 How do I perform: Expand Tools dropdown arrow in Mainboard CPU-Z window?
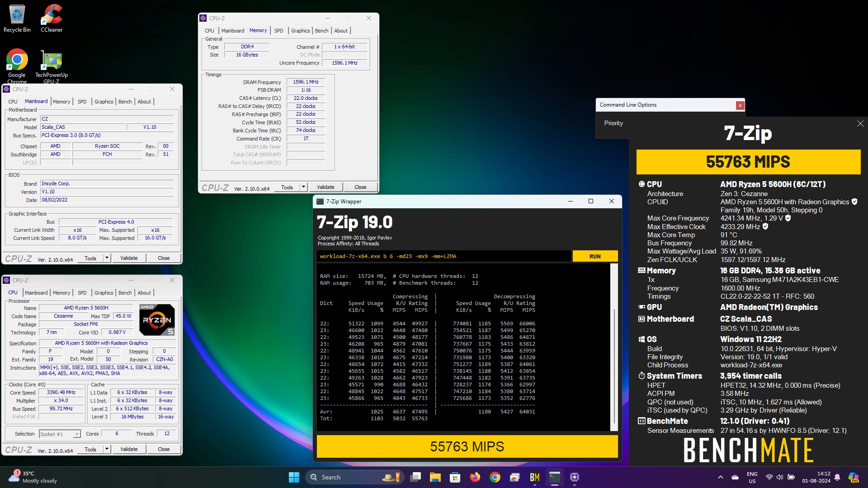(x=107, y=258)
